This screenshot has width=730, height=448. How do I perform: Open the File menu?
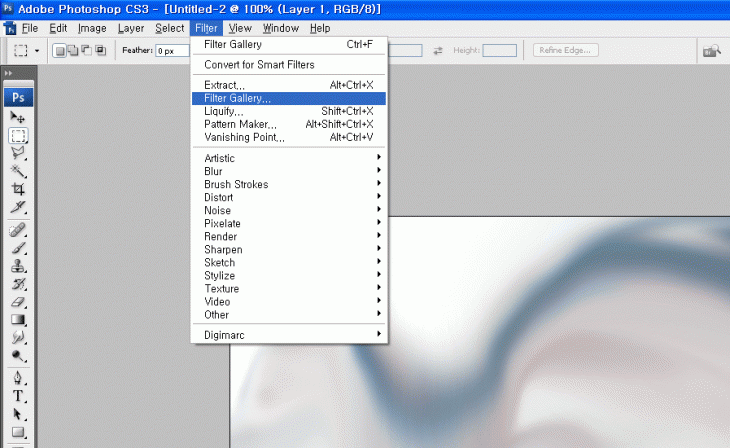click(x=30, y=28)
